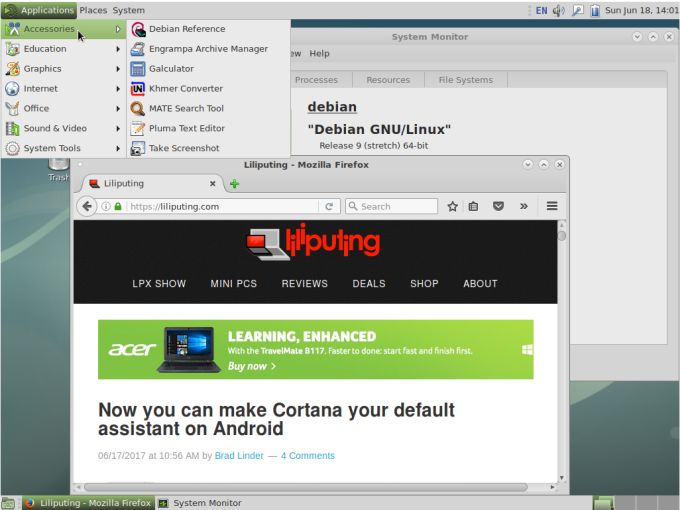Expand the System Tools submenu
The image size is (680, 510).
click(x=63, y=148)
